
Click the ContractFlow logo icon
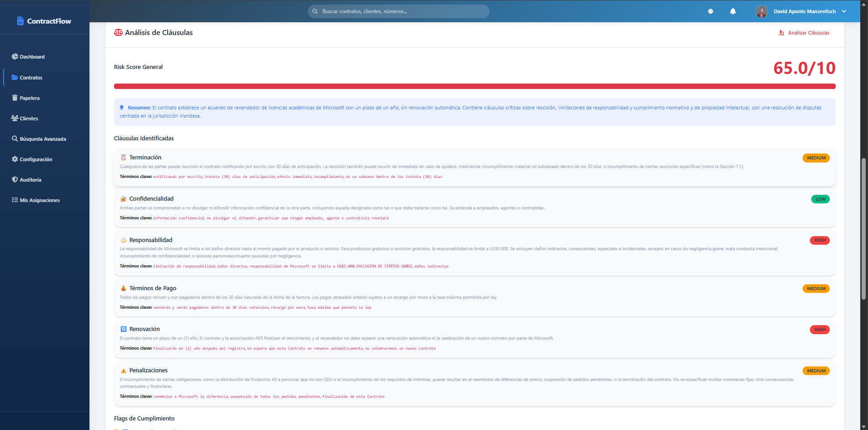pos(20,21)
